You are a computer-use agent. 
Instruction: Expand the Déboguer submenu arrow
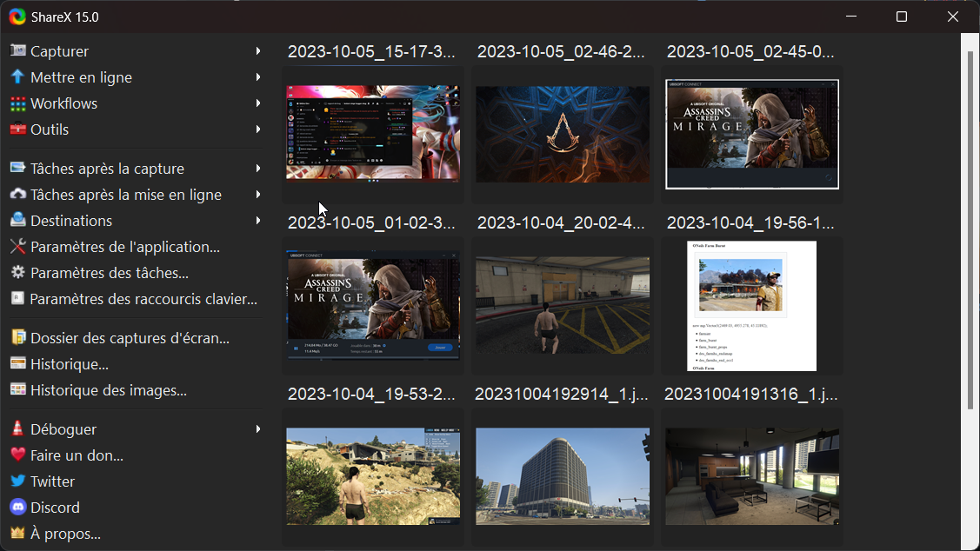pyautogui.click(x=258, y=429)
